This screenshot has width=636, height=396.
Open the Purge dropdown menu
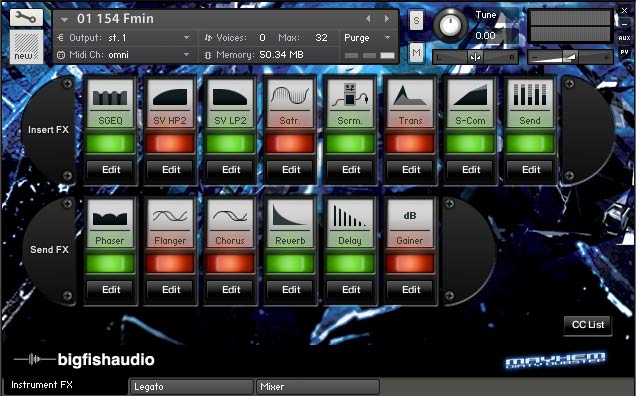367,38
